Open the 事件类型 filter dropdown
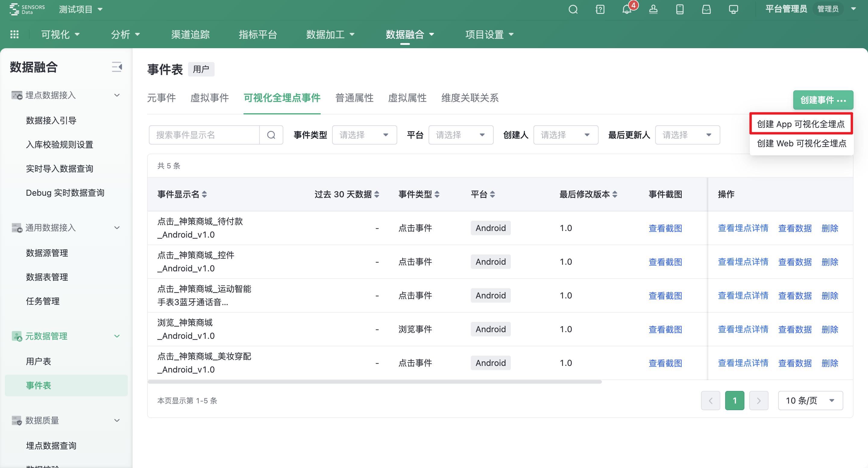This screenshot has height=468, width=868. click(364, 135)
